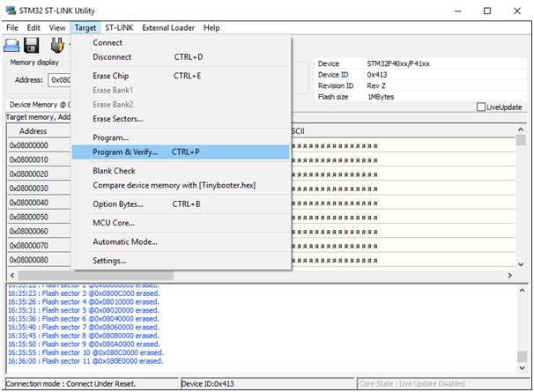Click the Connect to target plug icon
The image size is (534, 392).
click(57, 45)
